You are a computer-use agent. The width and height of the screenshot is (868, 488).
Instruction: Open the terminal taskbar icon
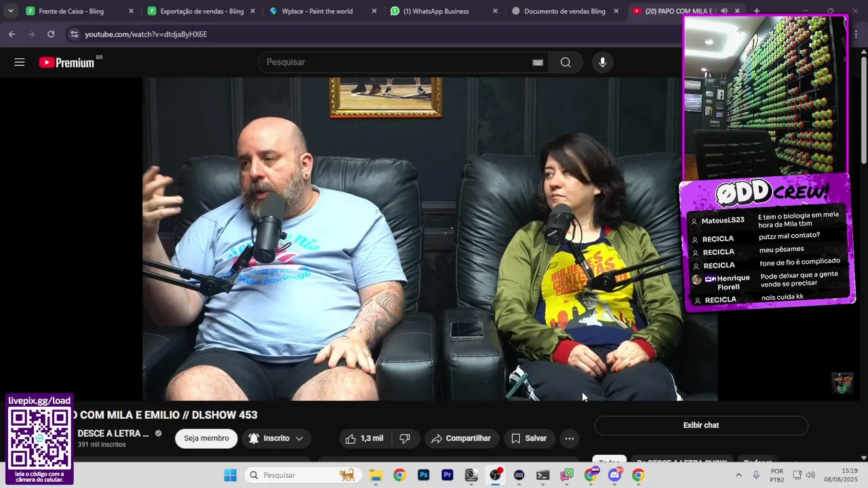click(x=543, y=475)
